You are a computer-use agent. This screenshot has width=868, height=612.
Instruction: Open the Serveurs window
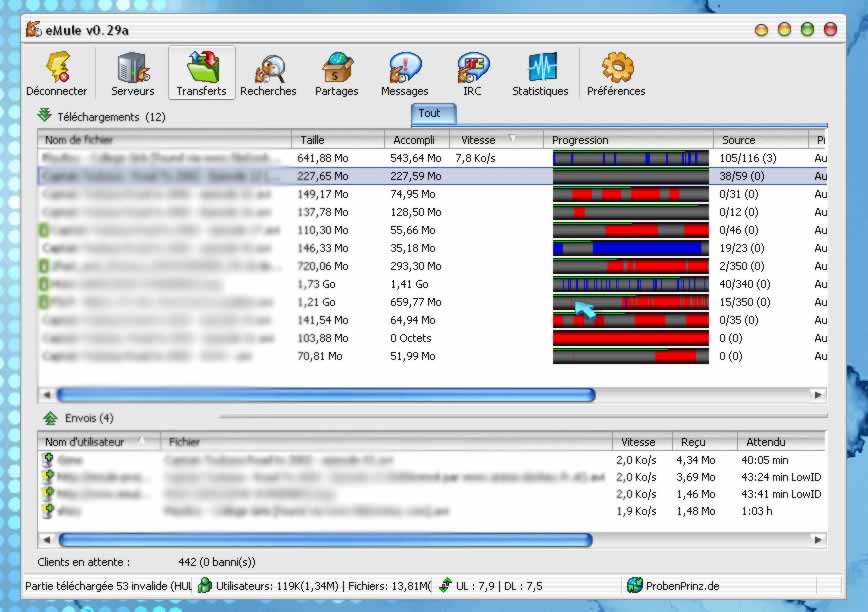(x=133, y=74)
